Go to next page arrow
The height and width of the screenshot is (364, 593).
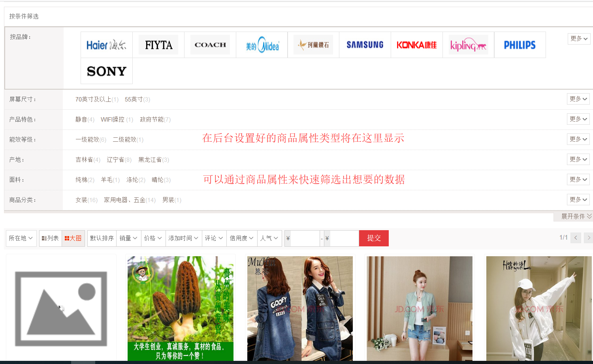pos(589,238)
